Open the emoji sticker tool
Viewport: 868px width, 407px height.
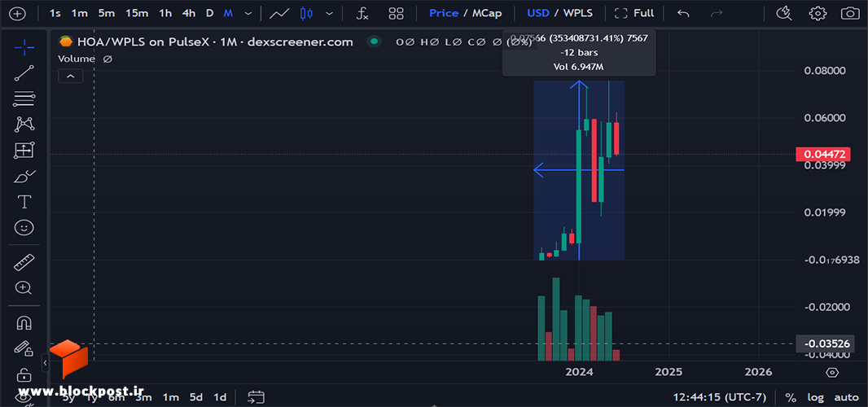click(24, 227)
